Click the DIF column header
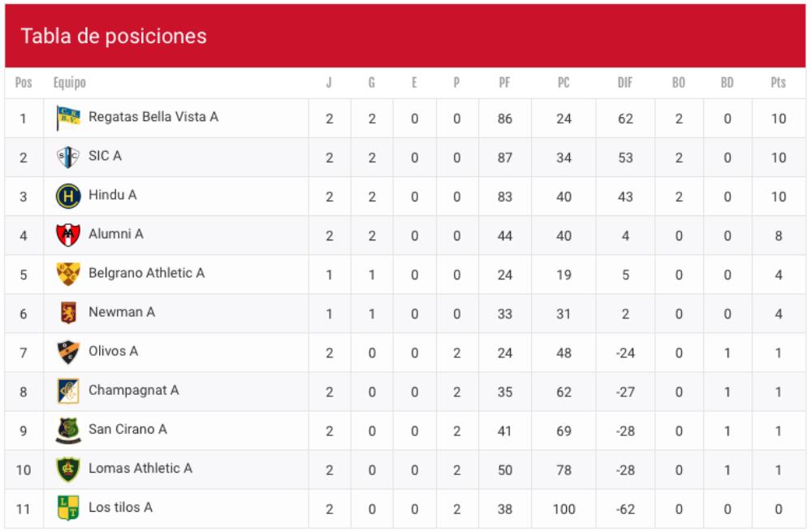812x532 pixels. click(x=625, y=83)
